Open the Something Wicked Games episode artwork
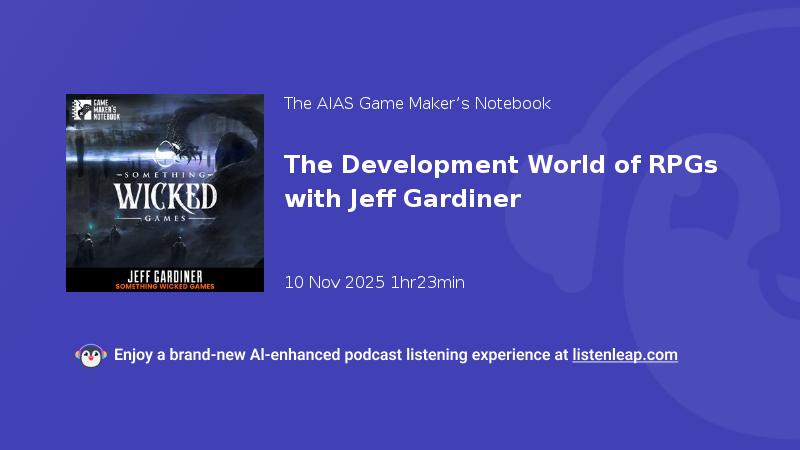 (165, 193)
